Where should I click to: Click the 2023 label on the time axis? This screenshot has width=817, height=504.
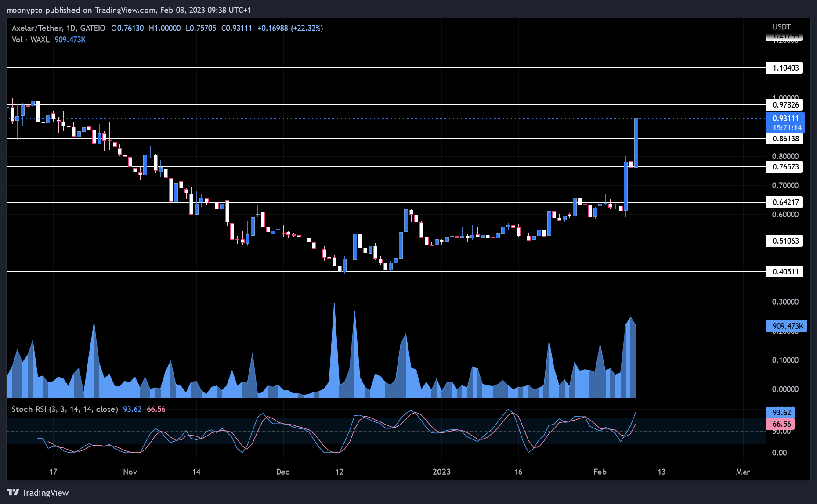tap(441, 472)
